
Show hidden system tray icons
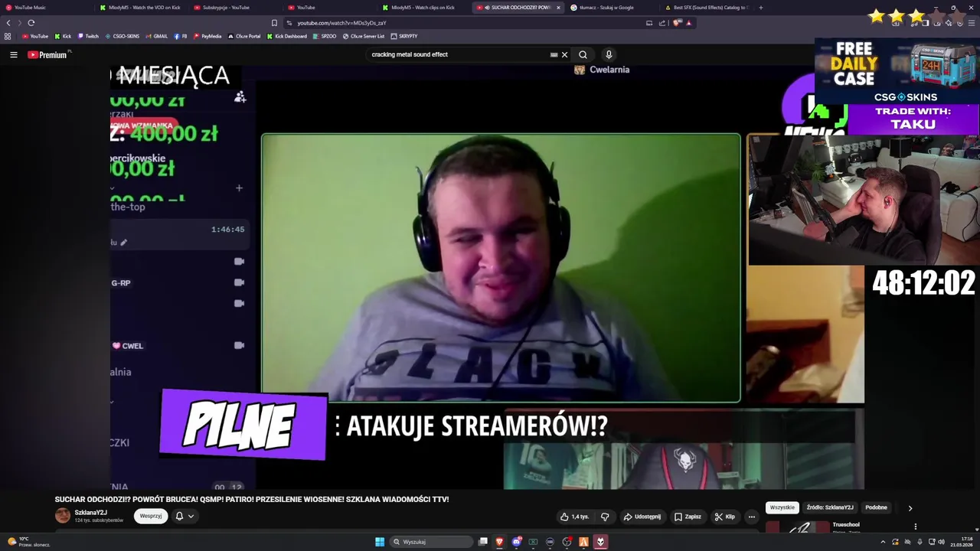tap(883, 542)
